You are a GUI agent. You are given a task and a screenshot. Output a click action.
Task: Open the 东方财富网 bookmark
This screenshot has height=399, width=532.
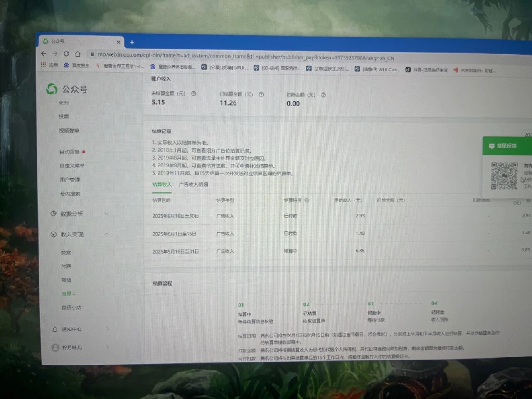[x=474, y=70]
